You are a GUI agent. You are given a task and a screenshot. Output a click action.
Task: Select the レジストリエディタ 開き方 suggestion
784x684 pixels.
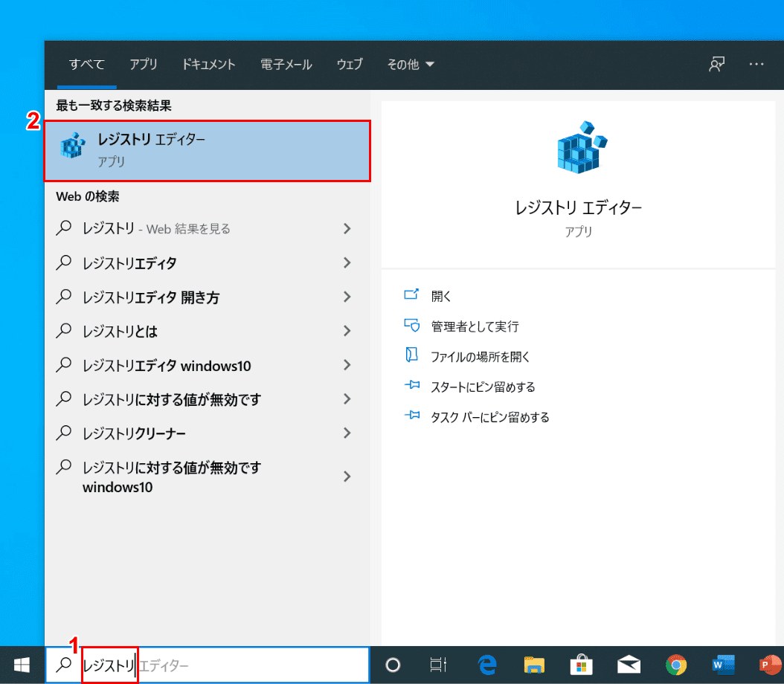click(x=208, y=297)
